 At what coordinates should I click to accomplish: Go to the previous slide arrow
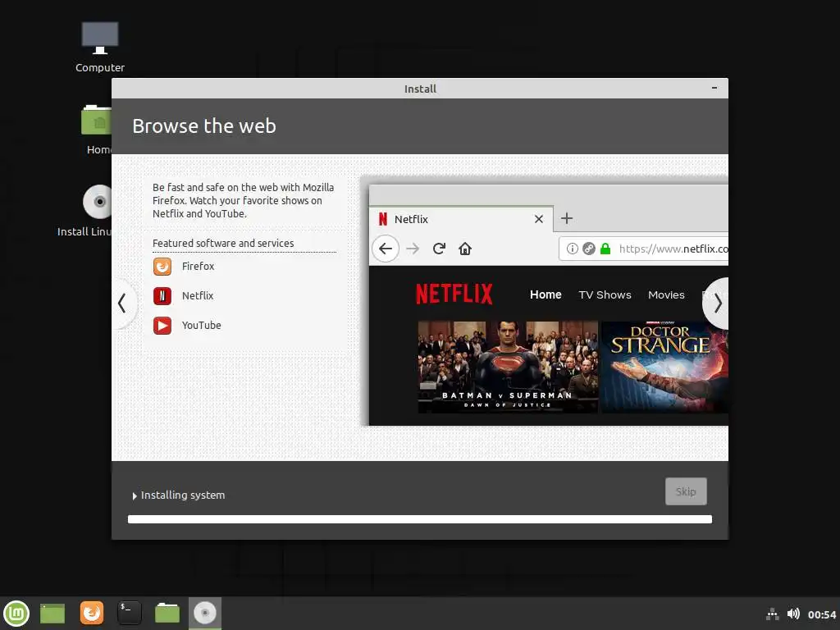click(123, 304)
